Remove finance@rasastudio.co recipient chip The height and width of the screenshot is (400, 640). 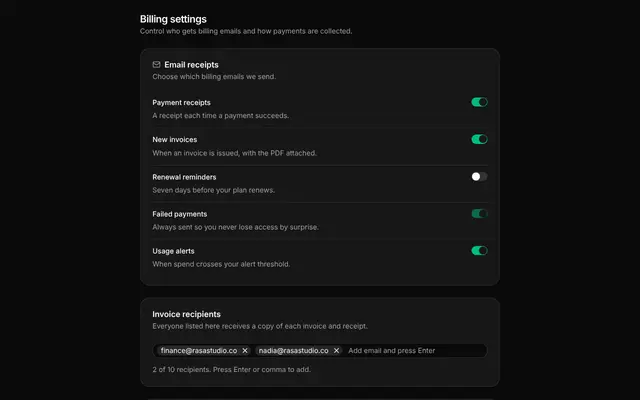pos(245,351)
